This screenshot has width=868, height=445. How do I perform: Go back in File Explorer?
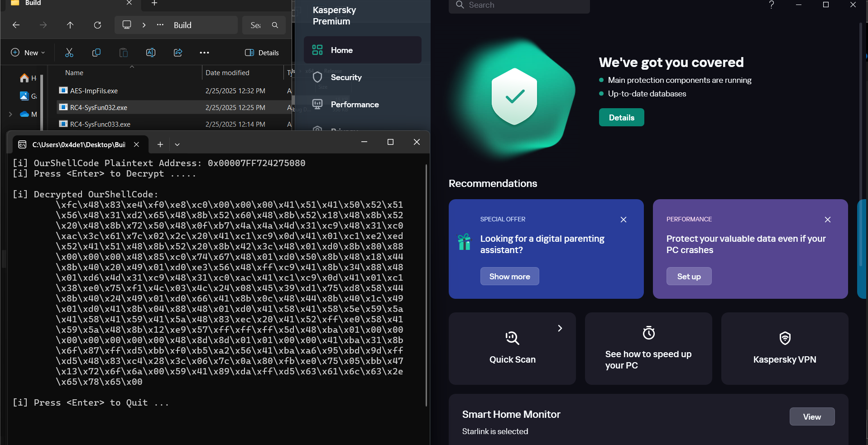(16, 25)
